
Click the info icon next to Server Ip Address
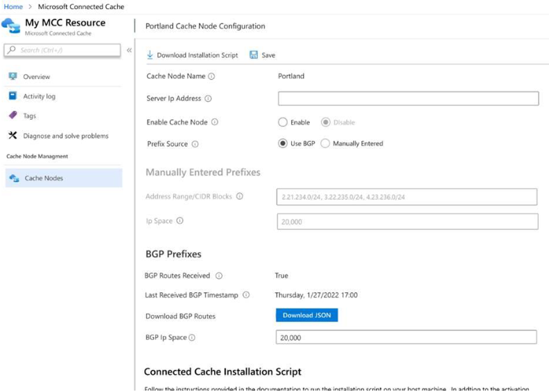pos(208,99)
